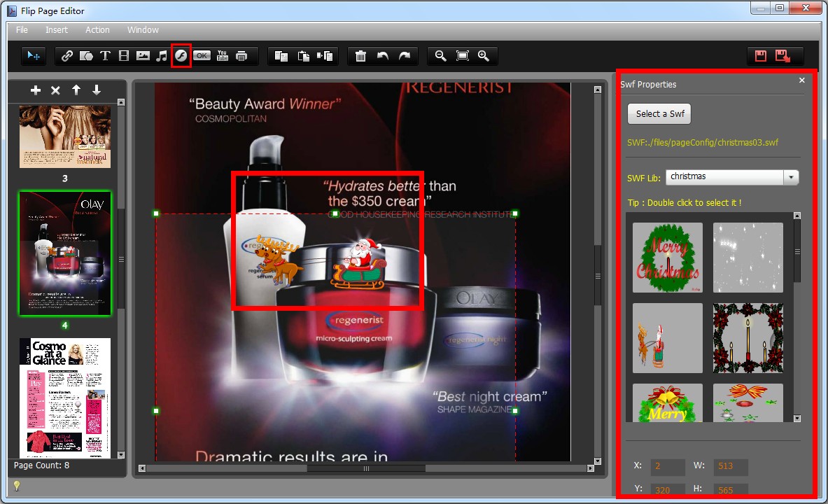The width and height of the screenshot is (828, 504).
Task: Insert a Flash SWF with the Flash icon
Action: tap(181, 55)
